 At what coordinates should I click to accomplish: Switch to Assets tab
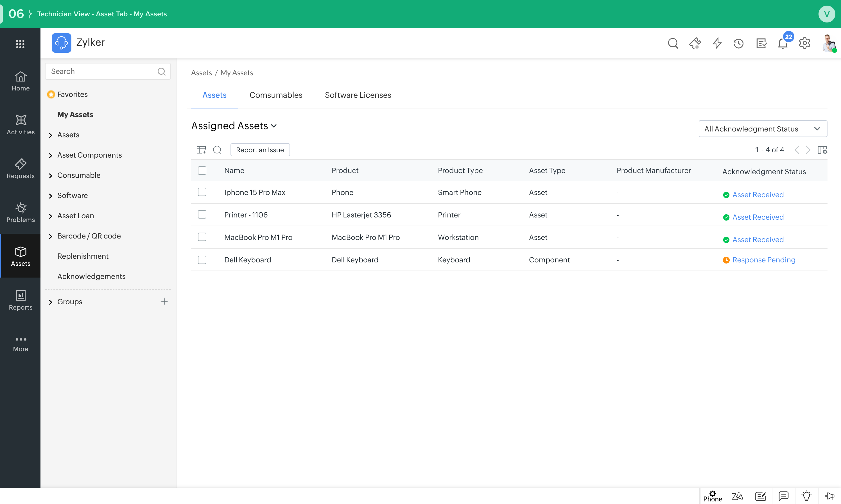click(x=214, y=95)
